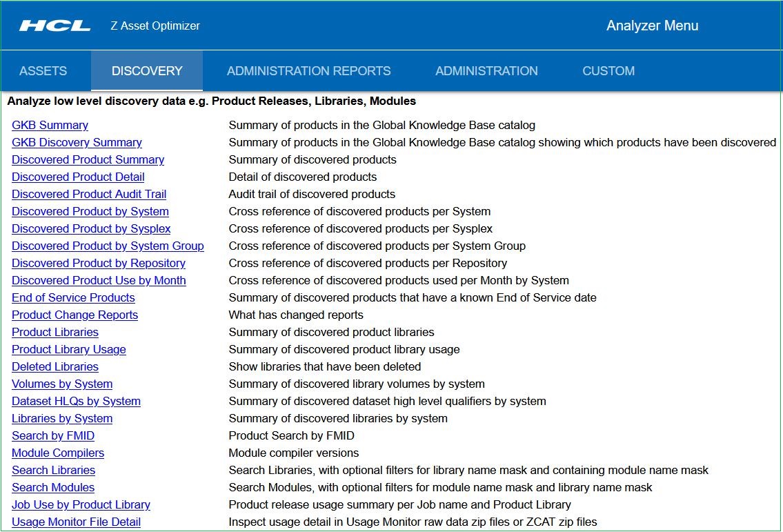The image size is (783, 532).
Task: View Discovered Product Summary
Action: 88,159
